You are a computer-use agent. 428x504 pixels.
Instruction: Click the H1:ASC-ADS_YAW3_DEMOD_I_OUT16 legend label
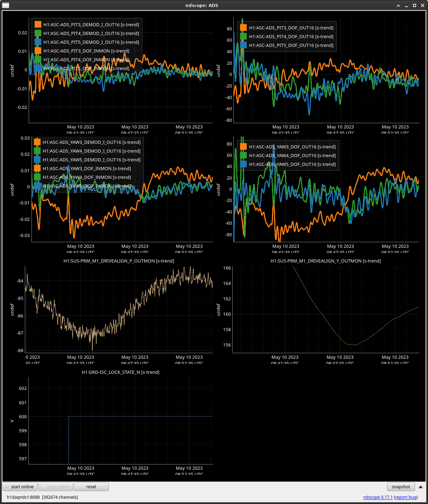point(91,142)
